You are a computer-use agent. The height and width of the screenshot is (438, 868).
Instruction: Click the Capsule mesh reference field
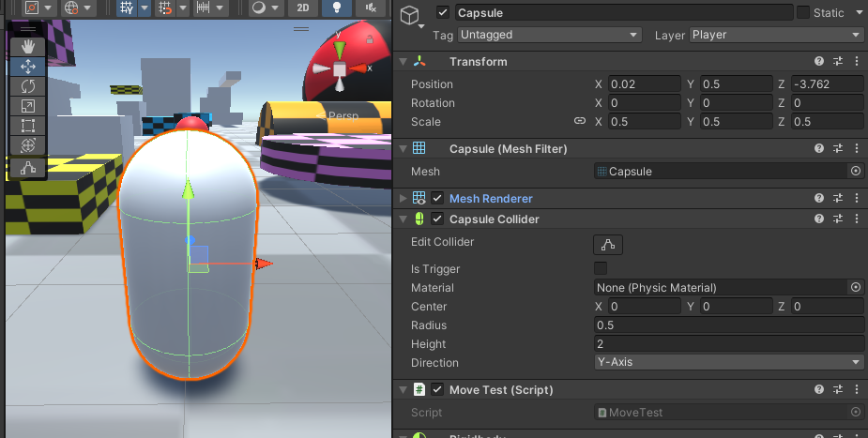click(722, 172)
